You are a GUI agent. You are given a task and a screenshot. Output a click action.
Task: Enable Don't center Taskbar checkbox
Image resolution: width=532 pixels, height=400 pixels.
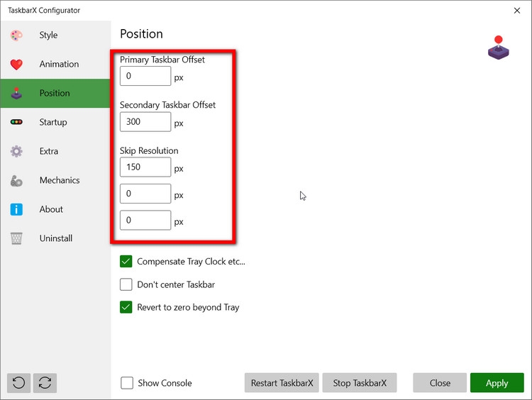pos(126,284)
